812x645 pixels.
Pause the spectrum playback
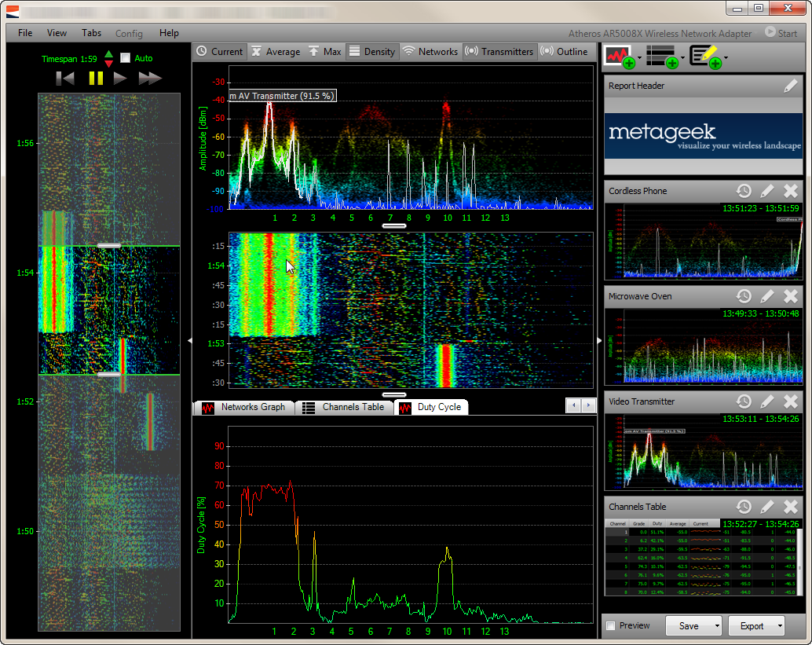coord(96,78)
